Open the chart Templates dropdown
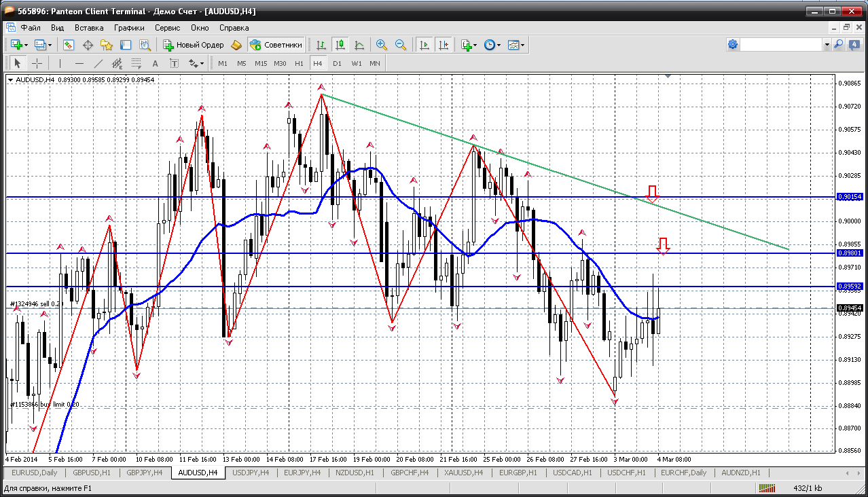Screen dimensions: 868x497 516,45
